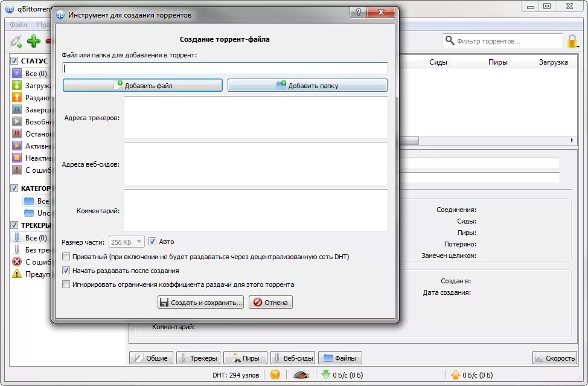Select the downloading status filter icon

pyautogui.click(x=17, y=86)
